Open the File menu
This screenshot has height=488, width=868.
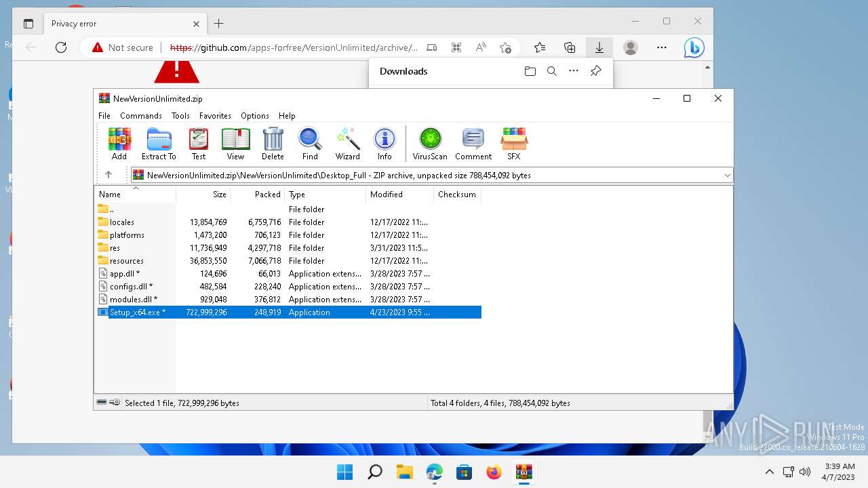click(x=104, y=116)
